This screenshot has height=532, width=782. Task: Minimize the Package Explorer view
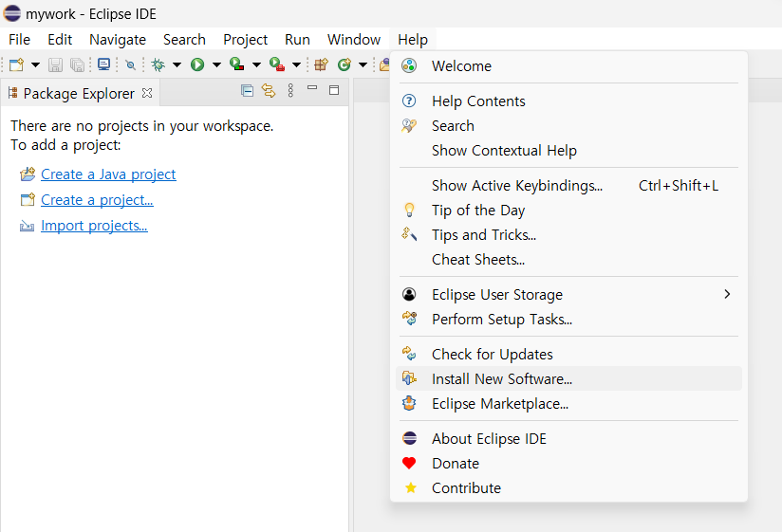(x=312, y=88)
